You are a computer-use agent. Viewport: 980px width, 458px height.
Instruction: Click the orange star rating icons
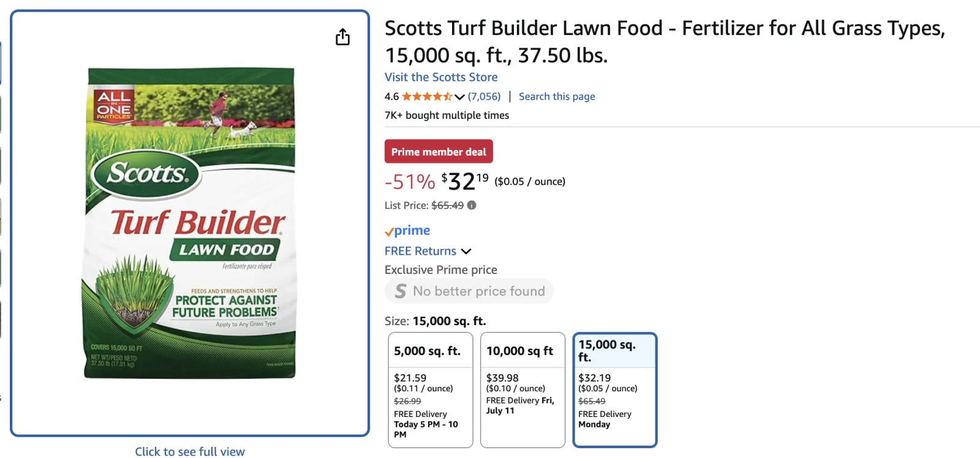427,97
